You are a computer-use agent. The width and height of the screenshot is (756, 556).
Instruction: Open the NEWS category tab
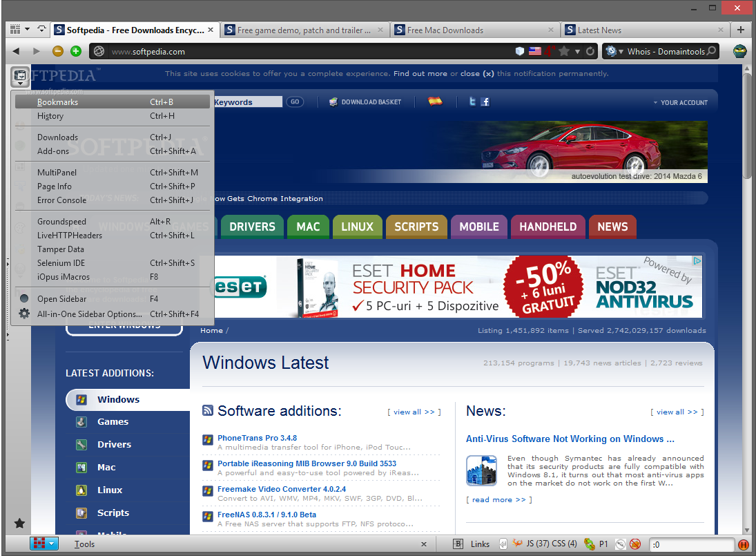(x=613, y=227)
